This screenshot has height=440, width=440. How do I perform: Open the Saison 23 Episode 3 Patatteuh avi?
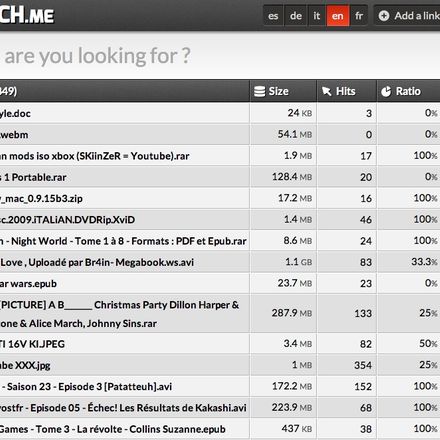86,387
